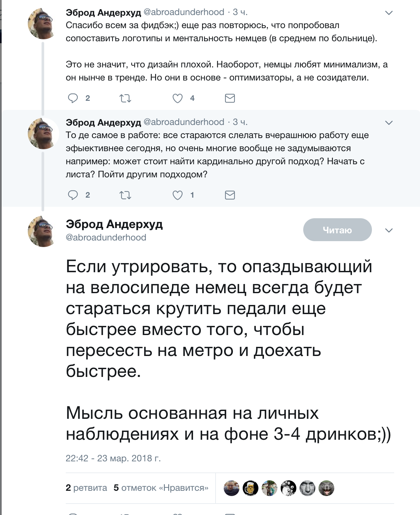Open the @abroadunderhood handle in main tweet

tap(106, 237)
